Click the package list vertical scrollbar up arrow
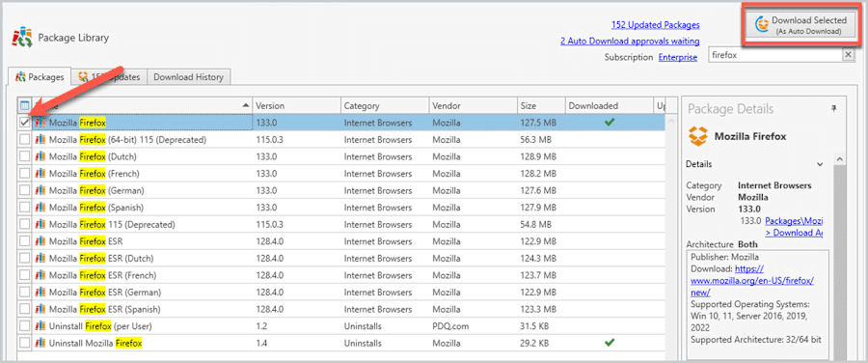The width and height of the screenshot is (868, 363). [x=672, y=120]
